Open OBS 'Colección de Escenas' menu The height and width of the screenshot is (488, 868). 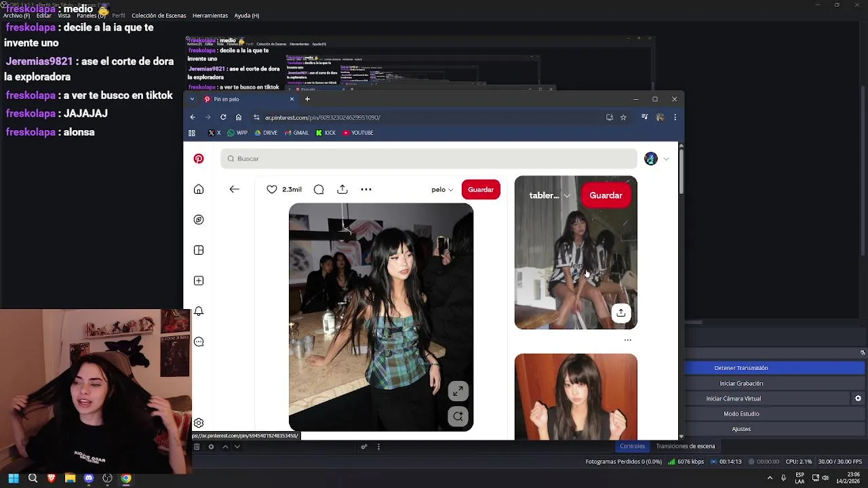tap(159, 16)
